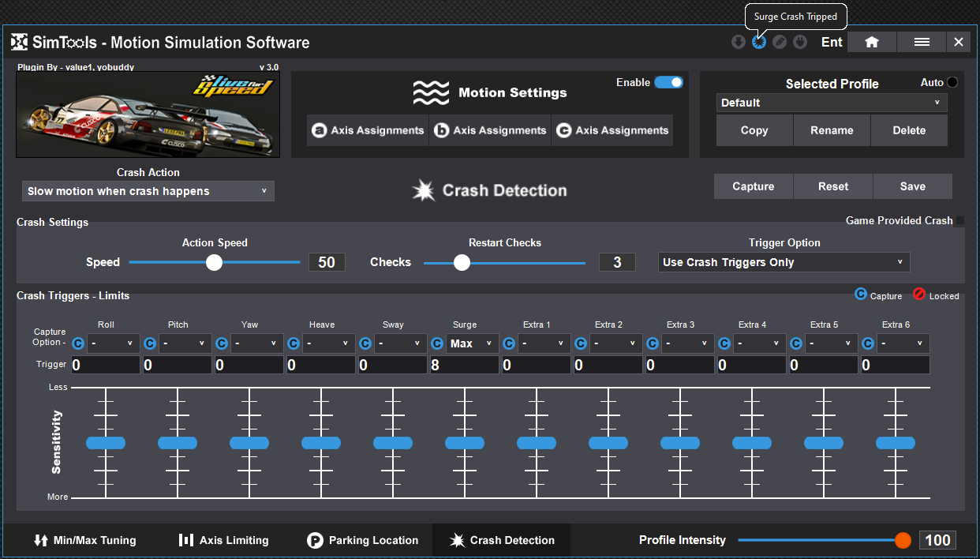This screenshot has width=980, height=559.
Task: Click the power plug status icon
Action: [x=800, y=42]
